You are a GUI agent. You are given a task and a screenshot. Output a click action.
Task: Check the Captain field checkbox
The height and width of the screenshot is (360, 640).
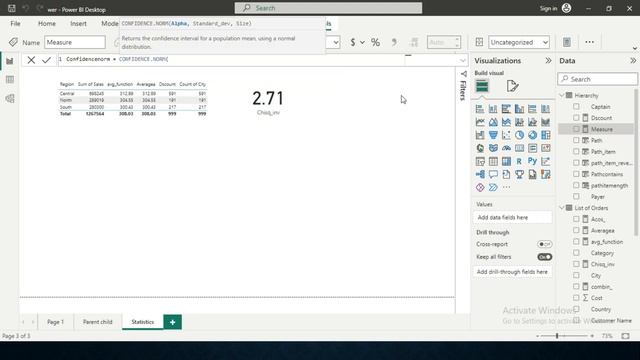pyautogui.click(x=576, y=107)
